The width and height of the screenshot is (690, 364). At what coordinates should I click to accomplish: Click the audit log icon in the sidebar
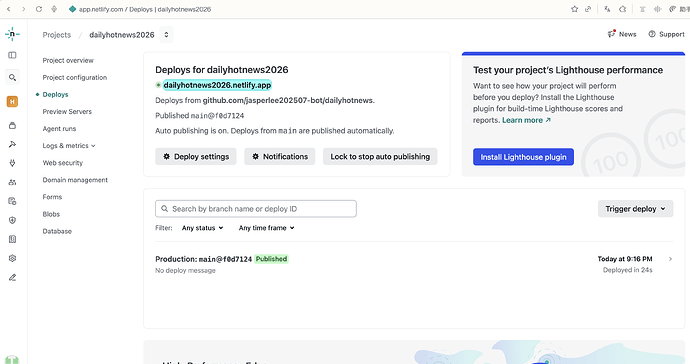12,201
